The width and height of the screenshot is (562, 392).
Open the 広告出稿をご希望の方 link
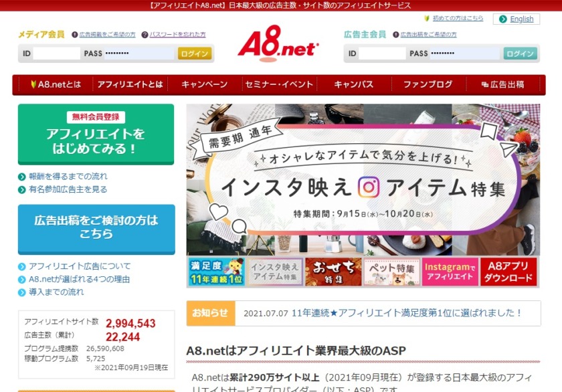[428, 34]
